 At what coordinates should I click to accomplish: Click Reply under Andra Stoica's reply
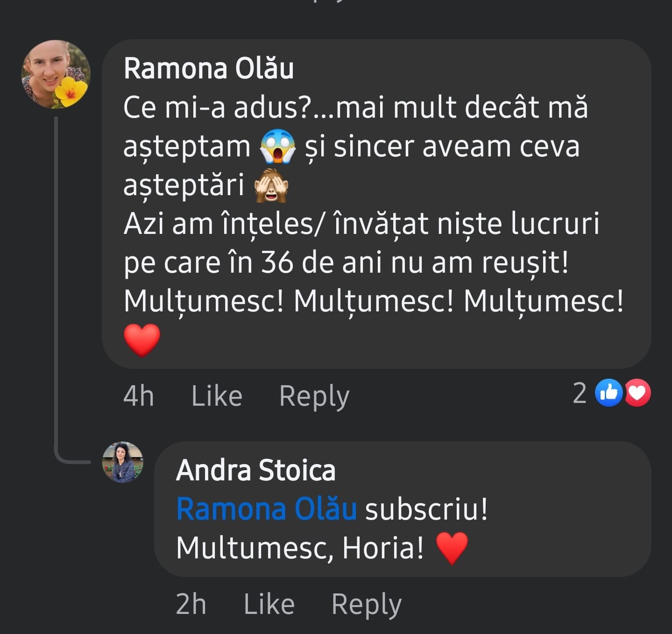[x=366, y=603]
